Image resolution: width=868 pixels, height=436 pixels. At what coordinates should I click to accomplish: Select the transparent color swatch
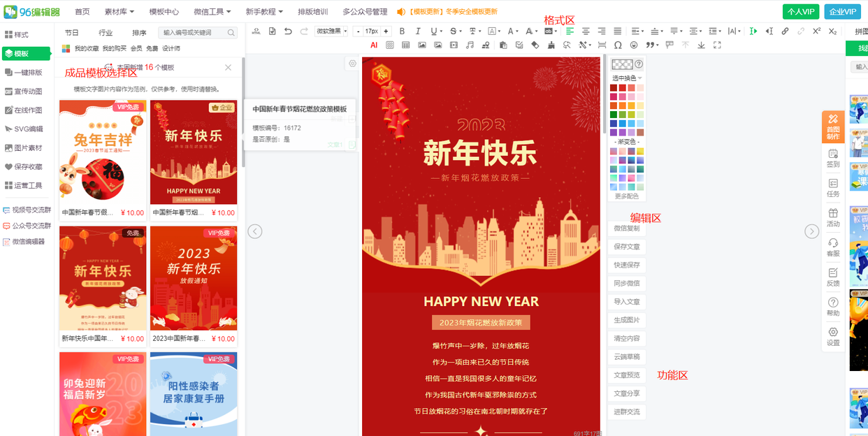click(x=622, y=64)
